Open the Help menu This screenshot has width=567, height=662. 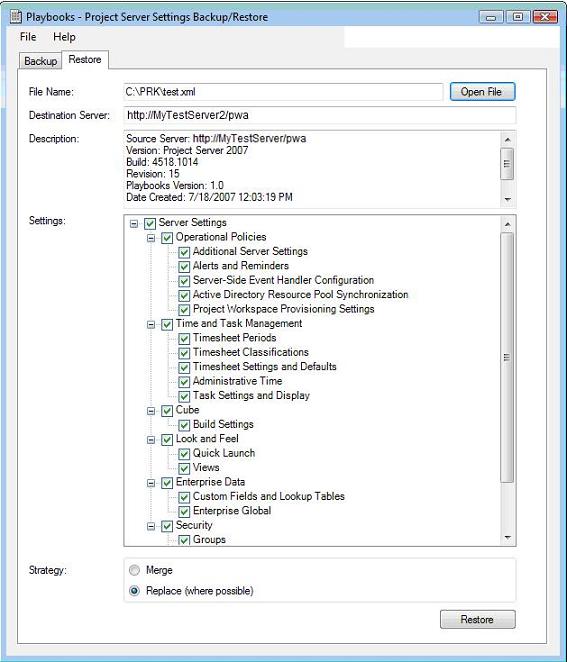coord(64,37)
